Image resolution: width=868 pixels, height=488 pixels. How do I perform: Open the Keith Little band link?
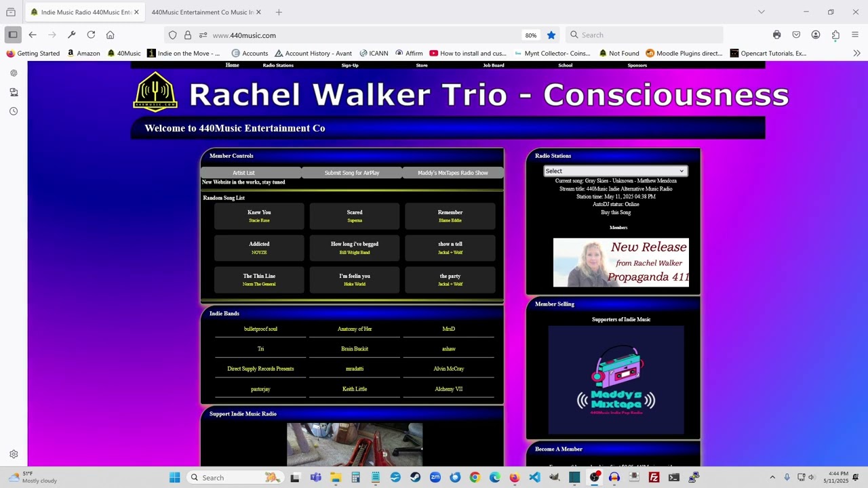click(355, 389)
